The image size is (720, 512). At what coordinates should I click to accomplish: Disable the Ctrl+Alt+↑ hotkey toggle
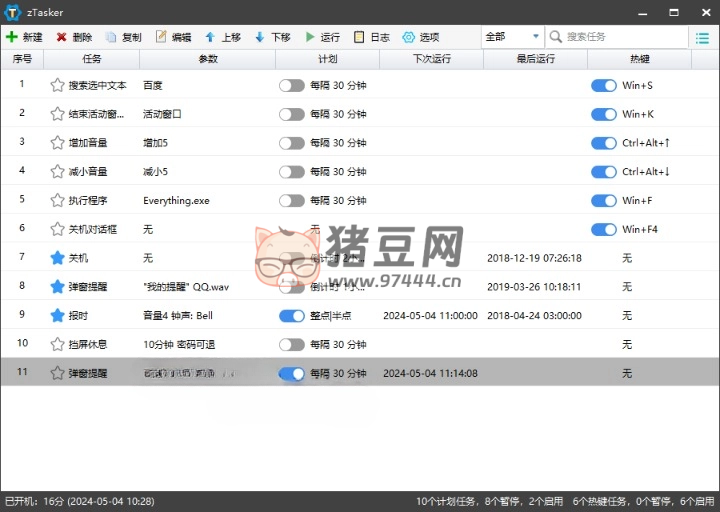coord(604,143)
